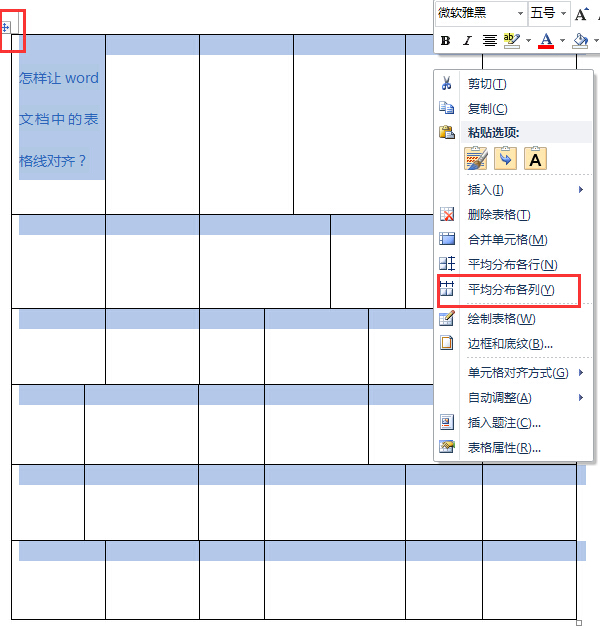The width and height of the screenshot is (600, 630).
Task: Click the grow font icon
Action: tap(581, 14)
